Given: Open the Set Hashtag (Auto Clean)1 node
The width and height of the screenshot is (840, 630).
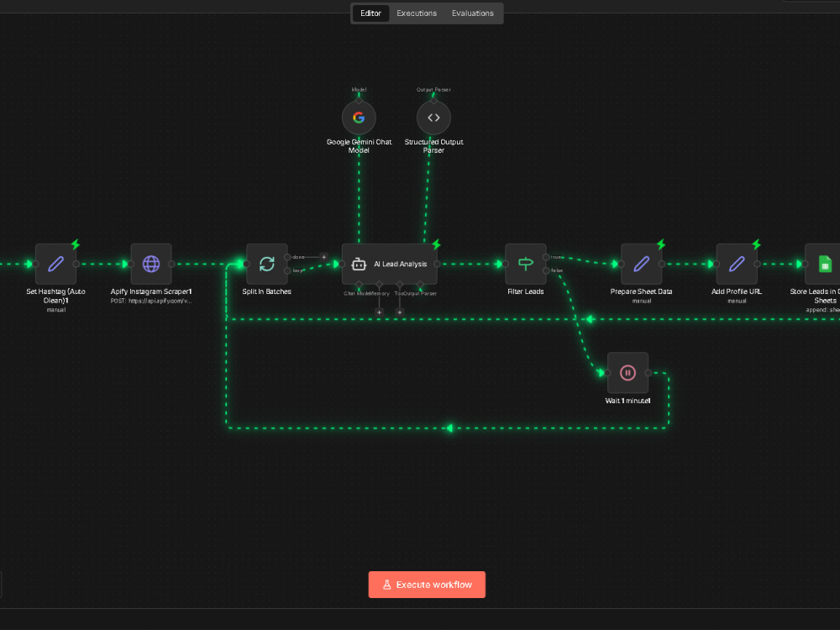Looking at the screenshot, I should [x=55, y=264].
